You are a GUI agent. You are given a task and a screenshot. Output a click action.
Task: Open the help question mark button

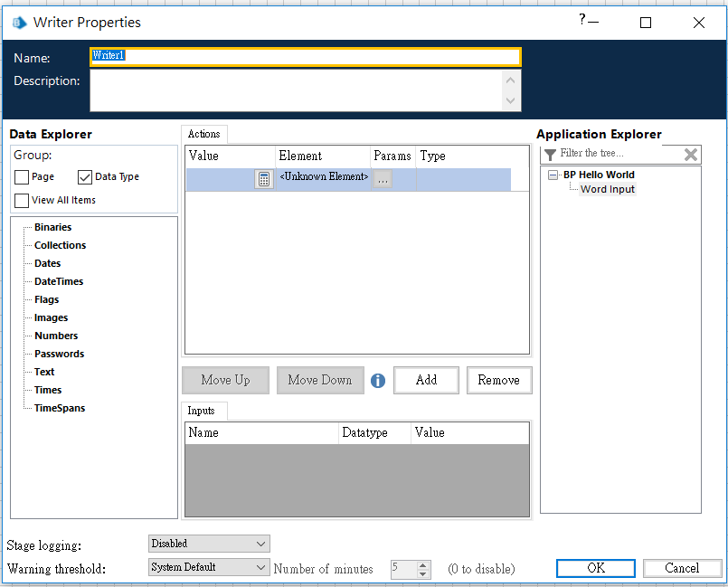tap(582, 20)
